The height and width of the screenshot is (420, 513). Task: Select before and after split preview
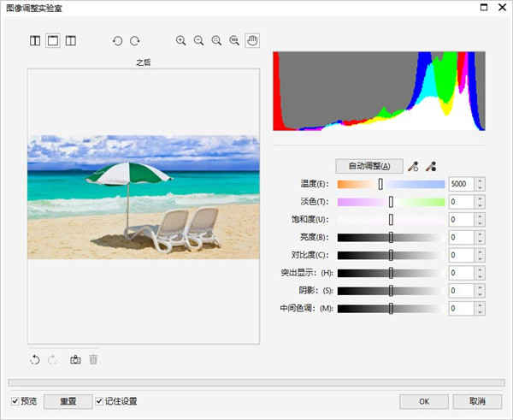click(x=71, y=41)
